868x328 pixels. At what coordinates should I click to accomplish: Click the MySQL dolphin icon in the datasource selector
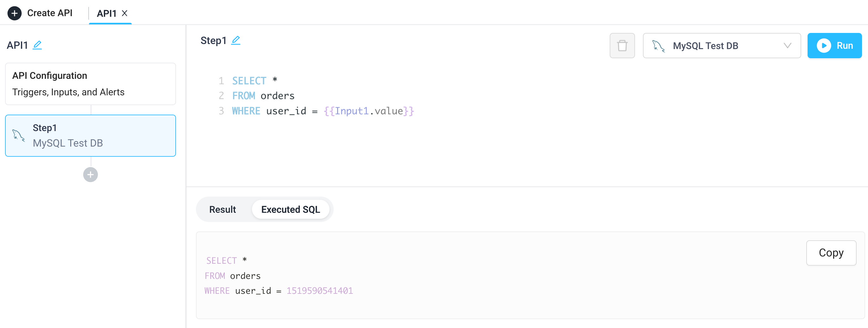click(659, 46)
